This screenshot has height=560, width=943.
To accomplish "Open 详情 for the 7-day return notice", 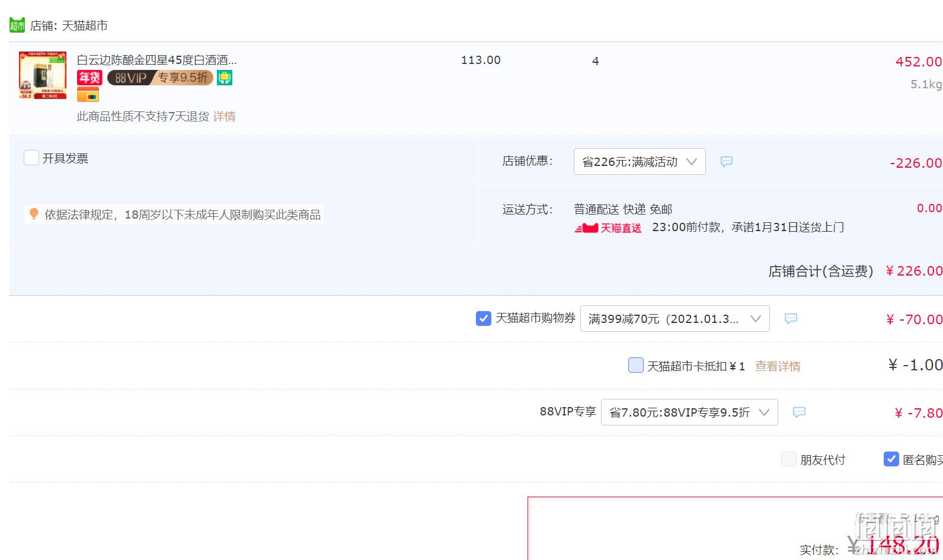I will tap(224, 116).
